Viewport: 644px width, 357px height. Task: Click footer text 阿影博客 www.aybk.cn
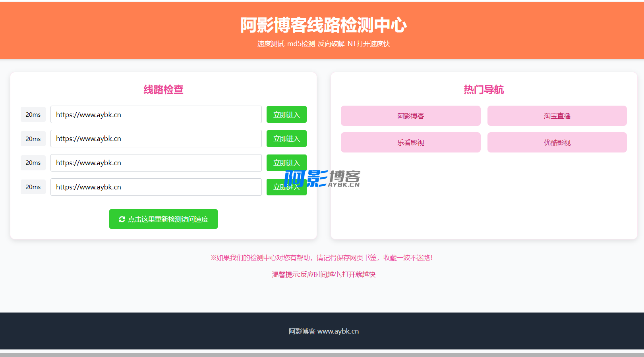(x=323, y=331)
